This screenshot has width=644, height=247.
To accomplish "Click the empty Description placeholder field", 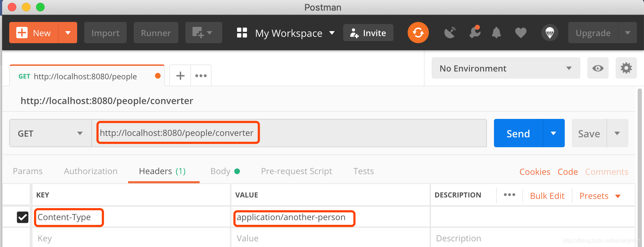I will pyautogui.click(x=533, y=238).
